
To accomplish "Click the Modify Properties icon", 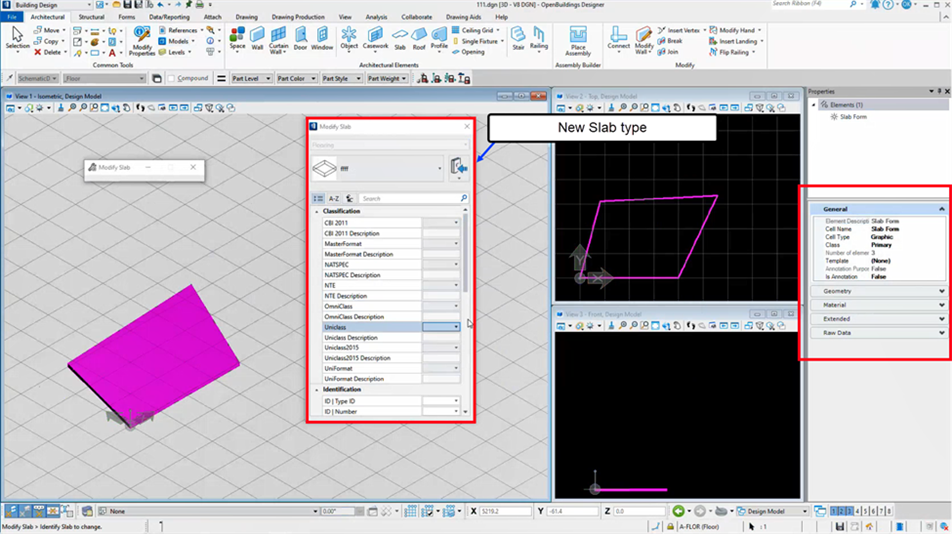I will point(142,41).
